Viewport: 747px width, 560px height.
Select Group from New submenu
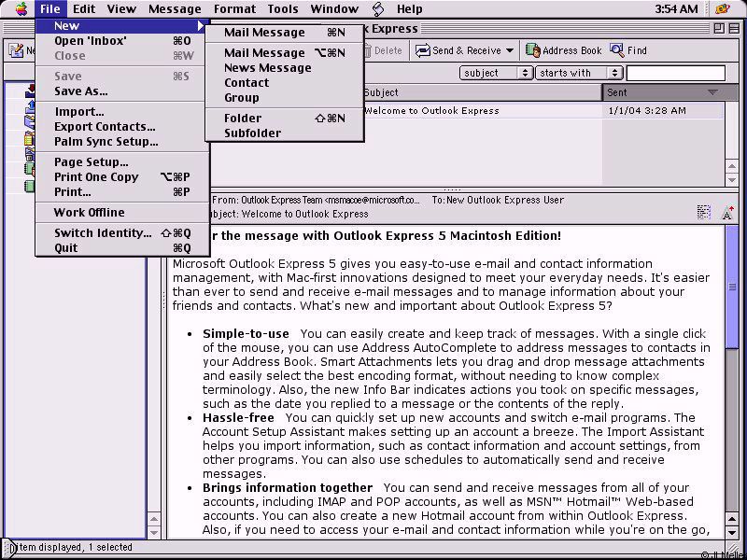point(285,98)
